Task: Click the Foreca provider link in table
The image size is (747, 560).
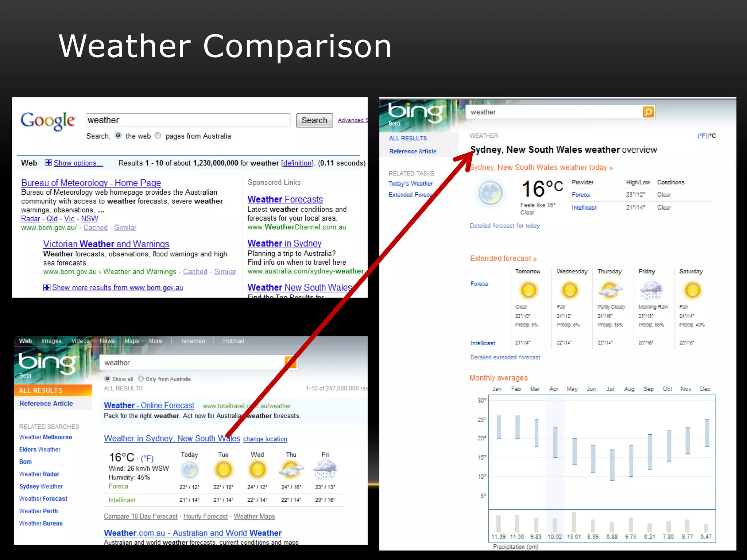Action: (x=581, y=195)
